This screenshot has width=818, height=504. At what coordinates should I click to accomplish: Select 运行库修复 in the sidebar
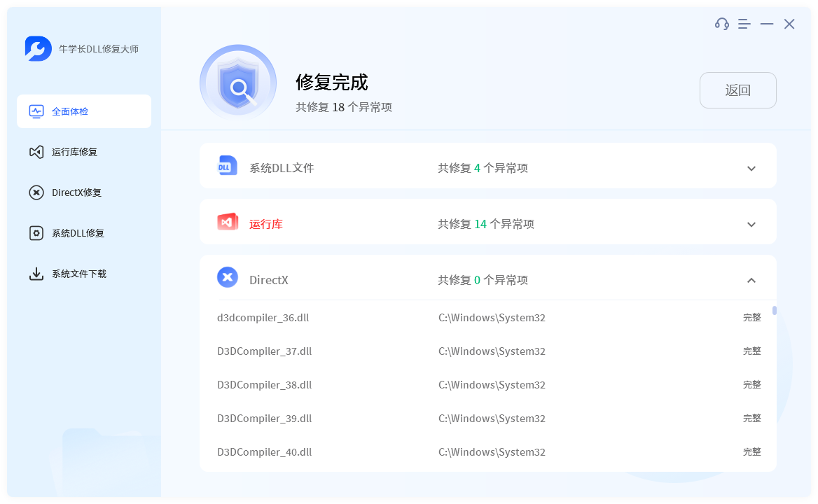(x=84, y=152)
